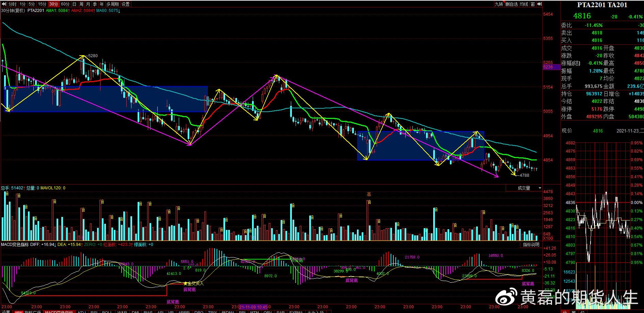Screen dimensions: 644x313
Task: Select the KDJ indicator tab
Action: click(82, 312)
